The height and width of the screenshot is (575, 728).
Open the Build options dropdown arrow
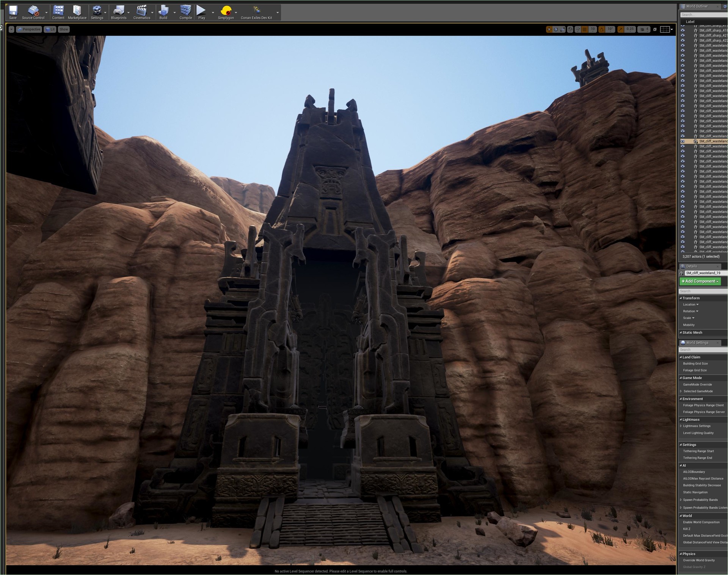coord(174,13)
